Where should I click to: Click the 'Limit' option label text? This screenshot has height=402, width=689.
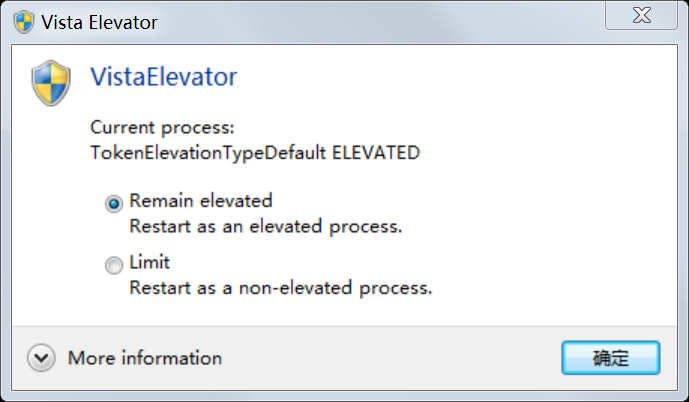pos(149,263)
